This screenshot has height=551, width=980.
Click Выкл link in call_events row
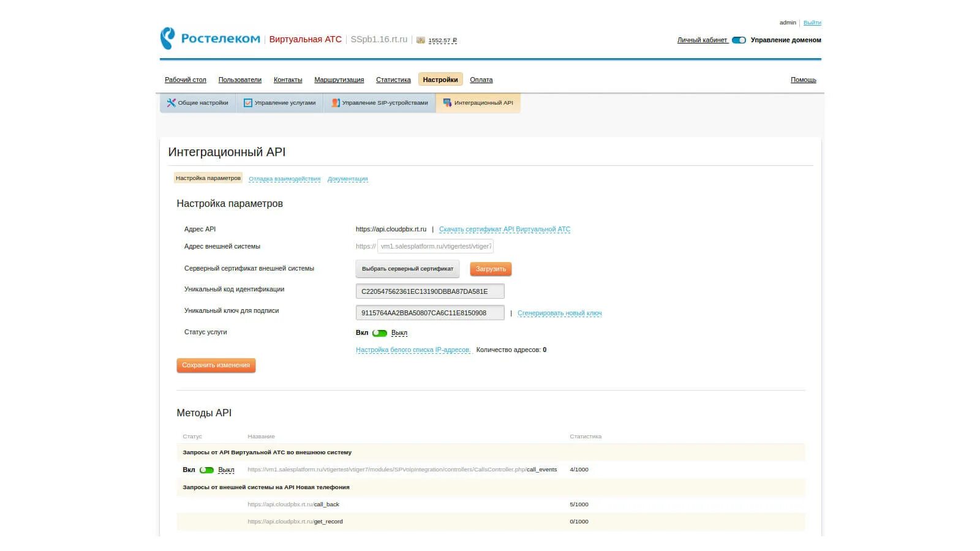[x=226, y=470]
